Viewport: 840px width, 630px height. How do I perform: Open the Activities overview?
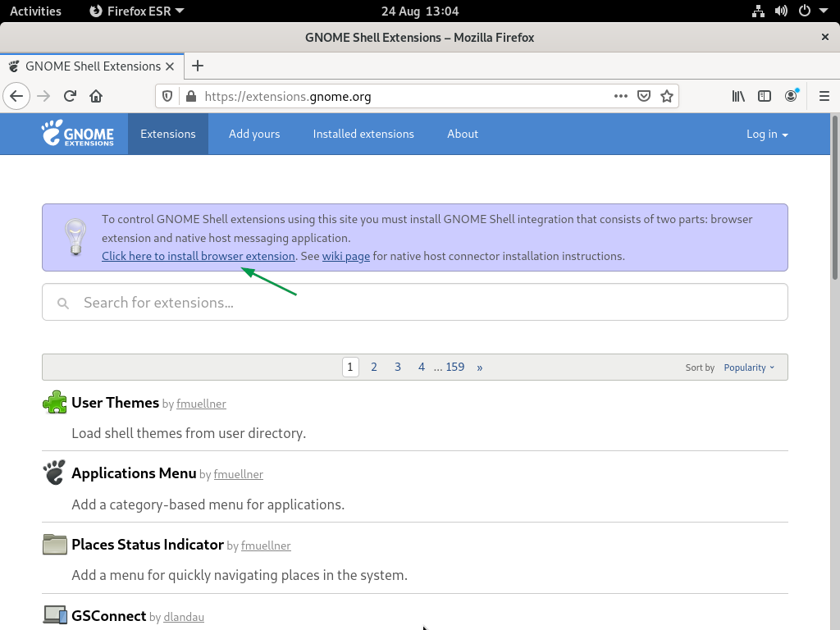click(35, 11)
